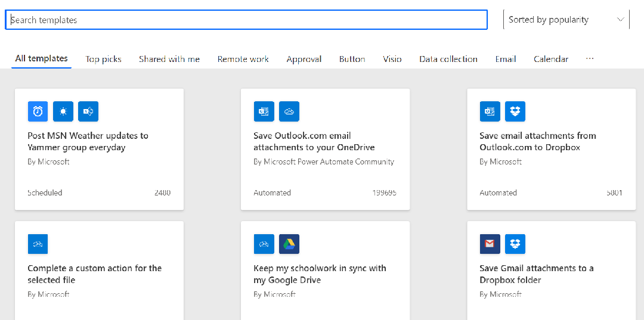
Task: Click By Microsoft under the schoolwork sync card
Action: pyautogui.click(x=275, y=294)
